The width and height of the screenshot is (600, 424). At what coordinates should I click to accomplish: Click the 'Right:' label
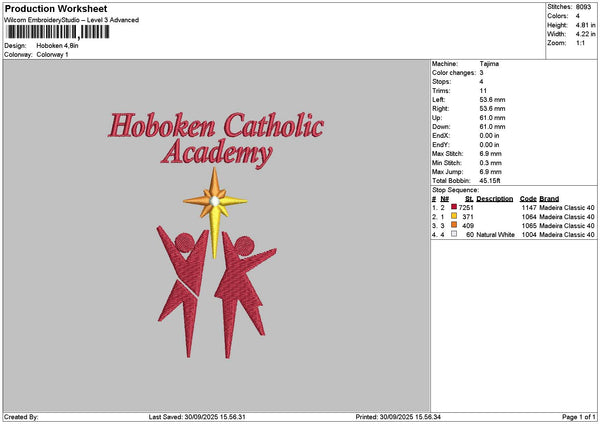[x=440, y=109]
